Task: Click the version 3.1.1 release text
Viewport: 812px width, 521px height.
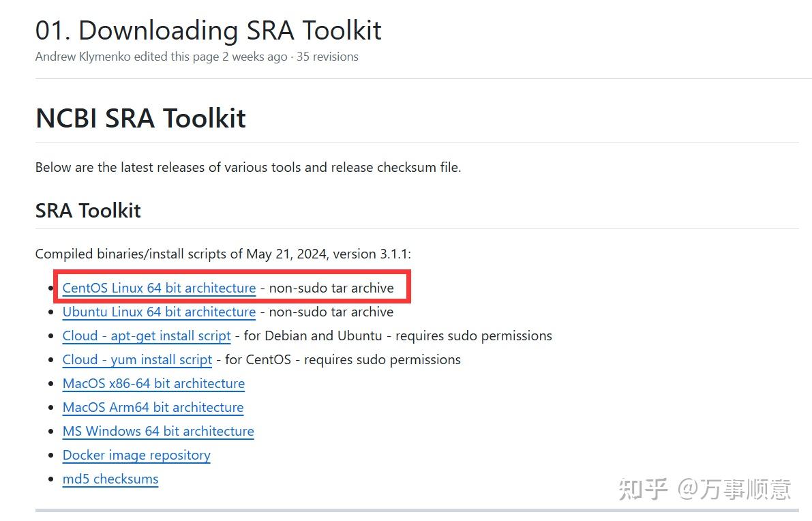Action: click(377, 253)
